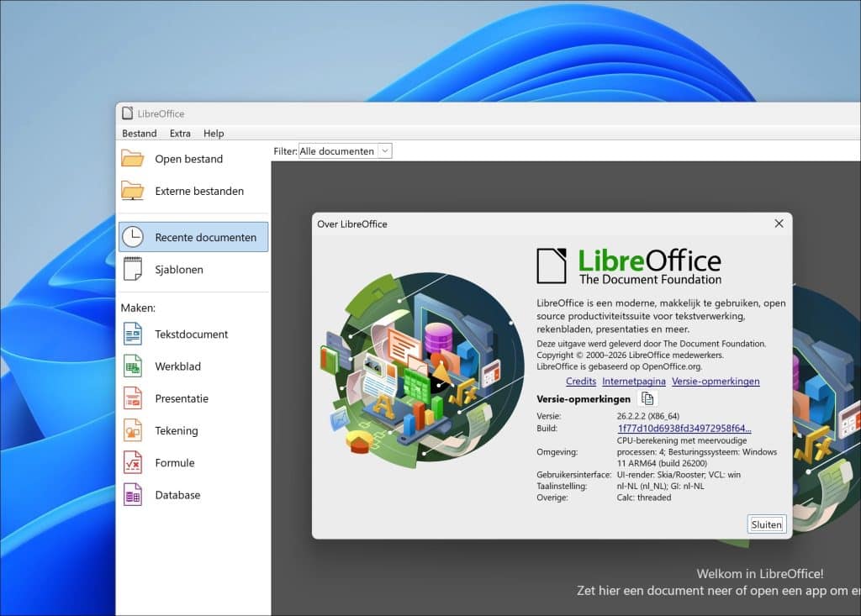The width and height of the screenshot is (861, 616).
Task: Open the Alle documenten filter dropdown
Action: tap(384, 150)
